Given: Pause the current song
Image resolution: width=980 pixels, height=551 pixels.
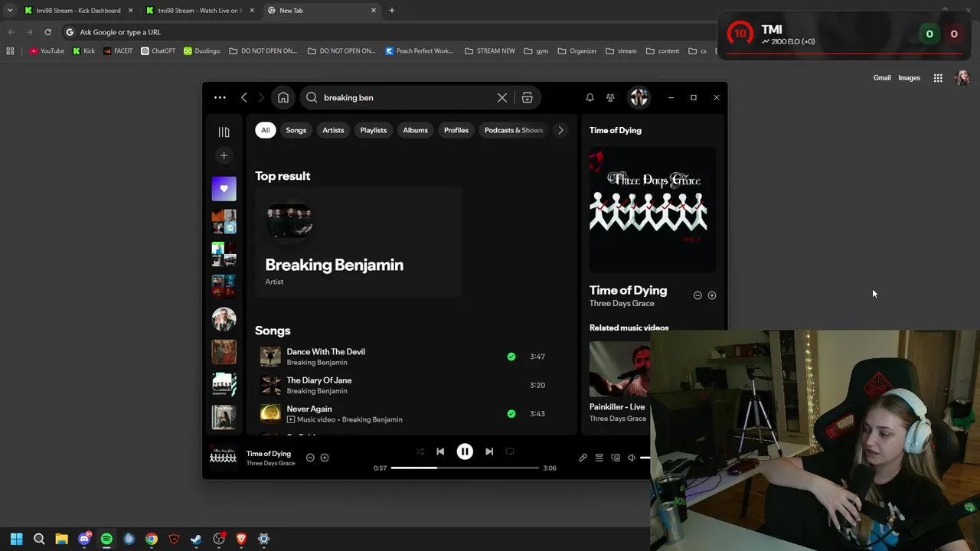Looking at the screenshot, I should point(465,452).
